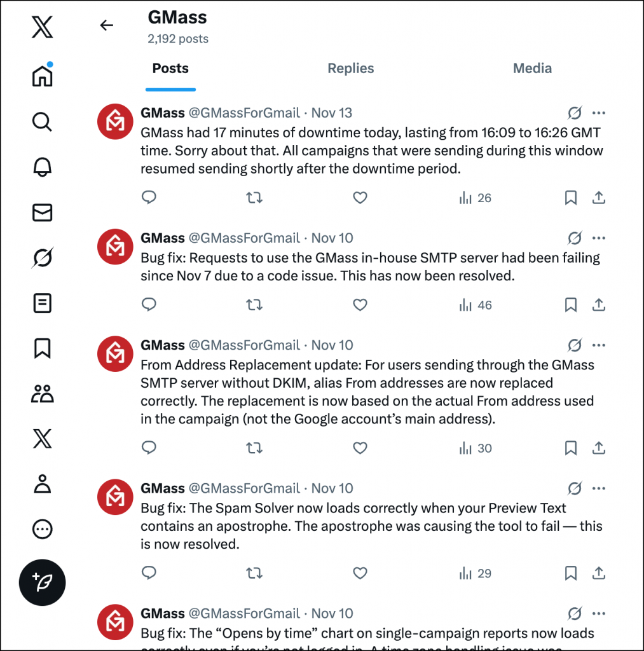Screen dimensions: 644x651
Task: Open Messages envelope in sidebar
Action: [x=42, y=212]
